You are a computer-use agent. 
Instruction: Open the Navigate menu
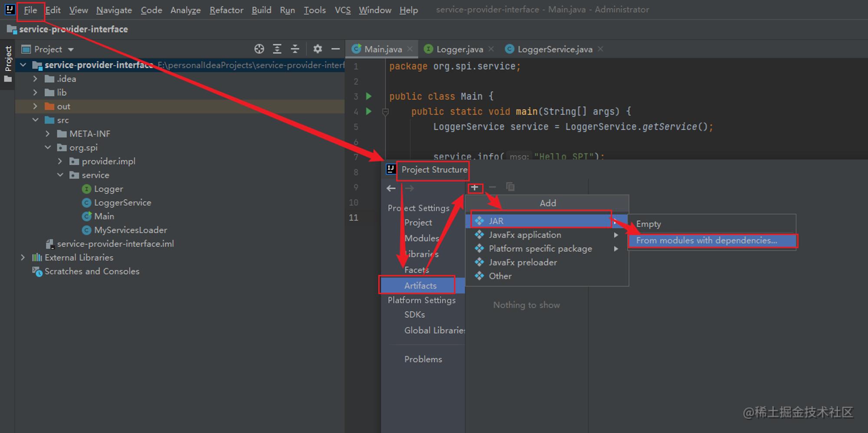click(114, 10)
